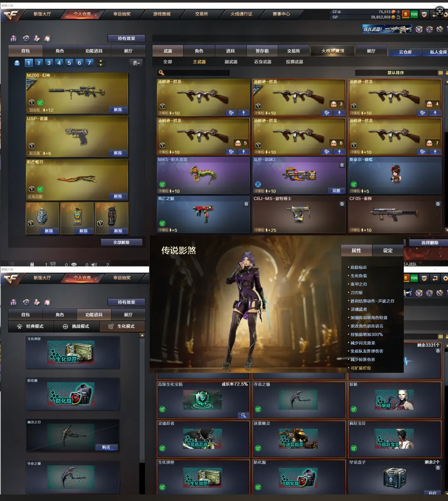Click 选择删除 button
The width and height of the screenshot is (448, 501).
429,243
